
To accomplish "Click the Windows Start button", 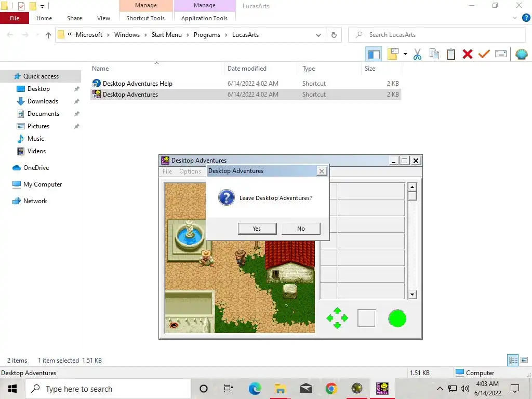I will tap(12, 389).
